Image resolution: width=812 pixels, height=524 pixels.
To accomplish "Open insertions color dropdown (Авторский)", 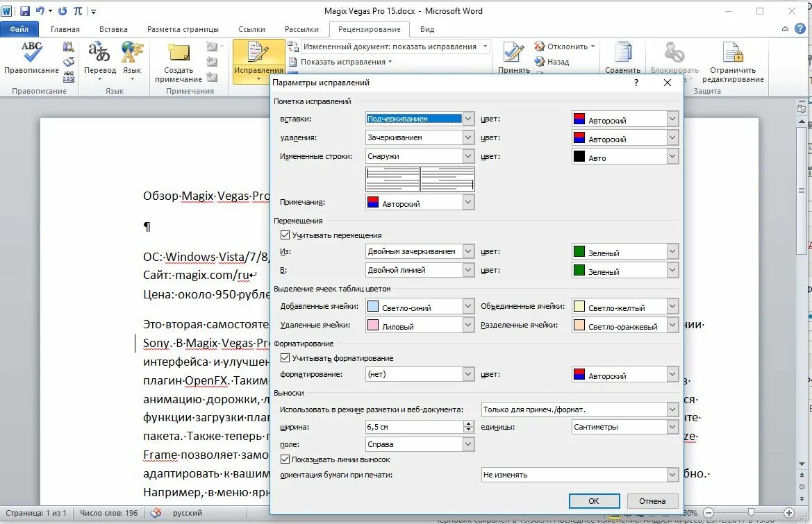I will 625,119.
